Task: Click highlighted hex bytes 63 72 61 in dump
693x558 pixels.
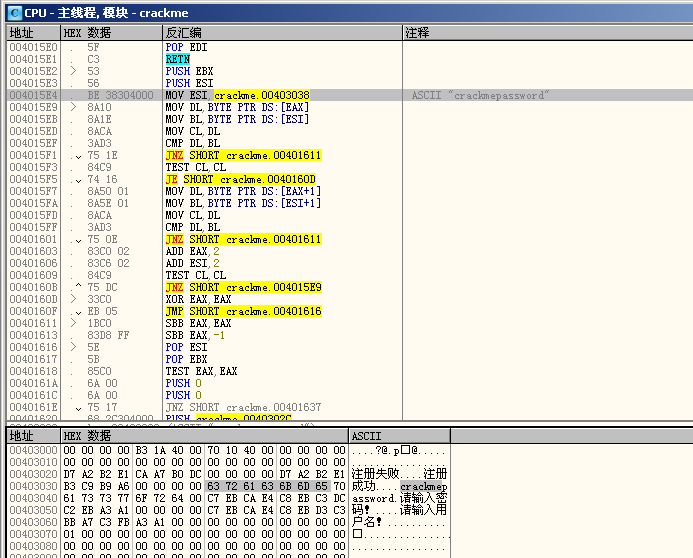Action: pos(232,486)
